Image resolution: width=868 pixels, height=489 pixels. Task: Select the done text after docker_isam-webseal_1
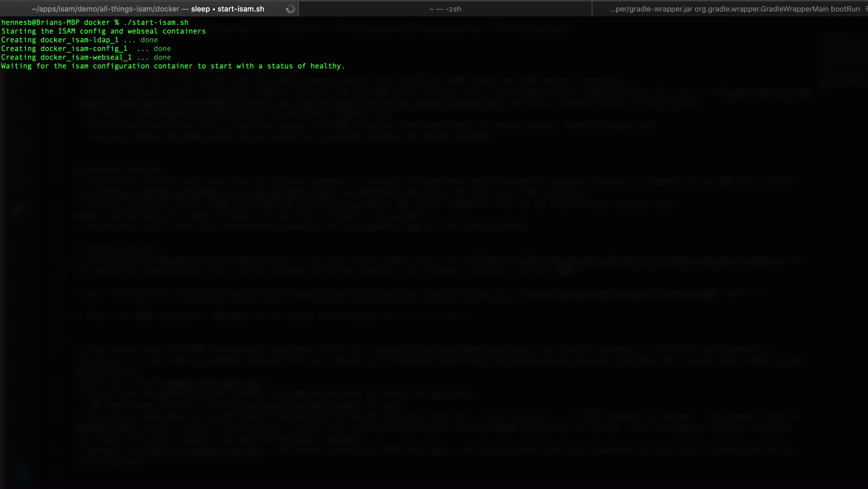point(162,57)
